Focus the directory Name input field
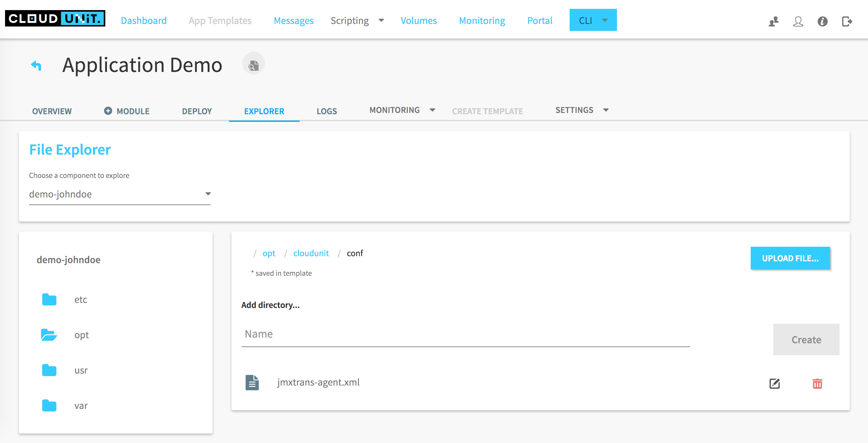868x443 pixels. point(465,334)
